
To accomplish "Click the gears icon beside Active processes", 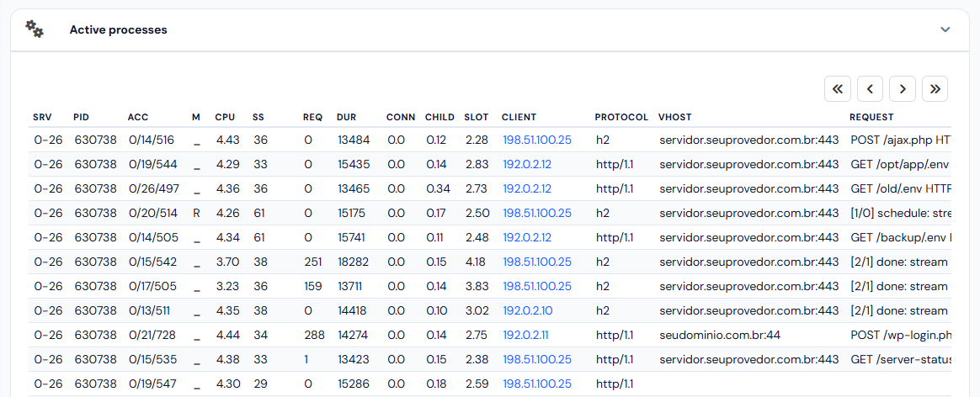I will pos(35,29).
